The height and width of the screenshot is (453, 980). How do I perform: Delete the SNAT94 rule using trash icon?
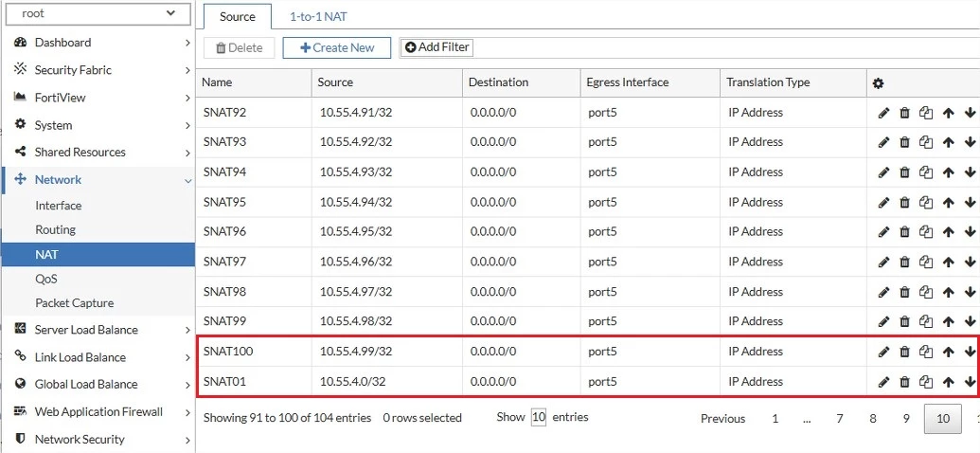click(904, 172)
